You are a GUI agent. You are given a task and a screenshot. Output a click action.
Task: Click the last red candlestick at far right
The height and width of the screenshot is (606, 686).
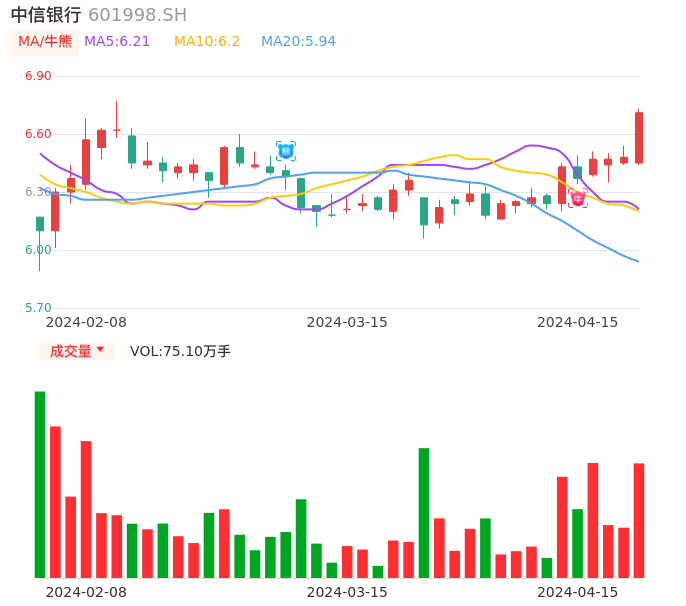pos(639,137)
